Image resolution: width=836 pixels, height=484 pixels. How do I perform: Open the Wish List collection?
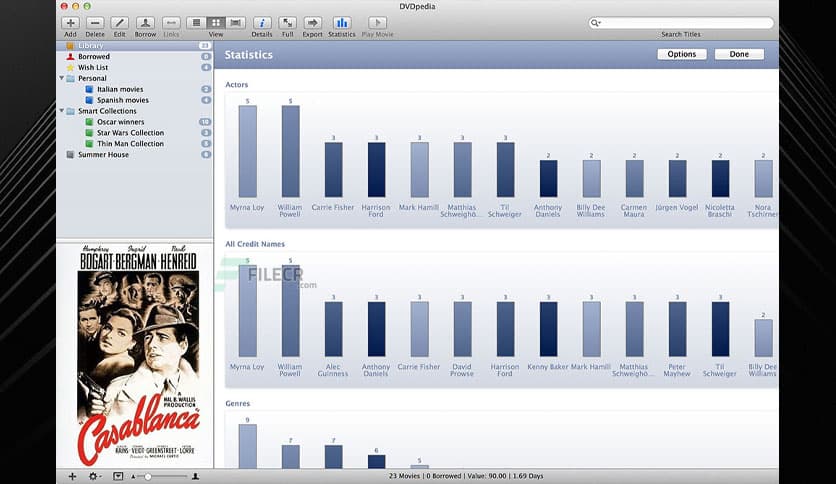pyautogui.click(x=134, y=68)
